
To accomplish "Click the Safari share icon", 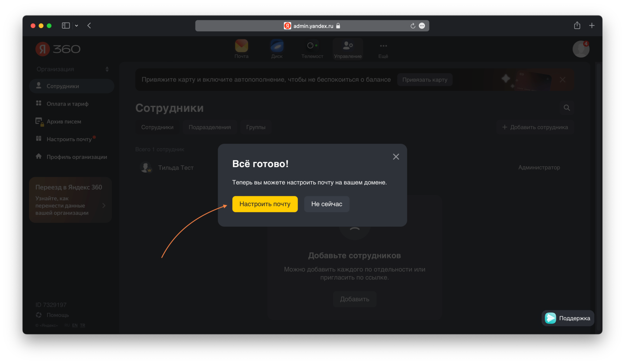I will 577,25.
